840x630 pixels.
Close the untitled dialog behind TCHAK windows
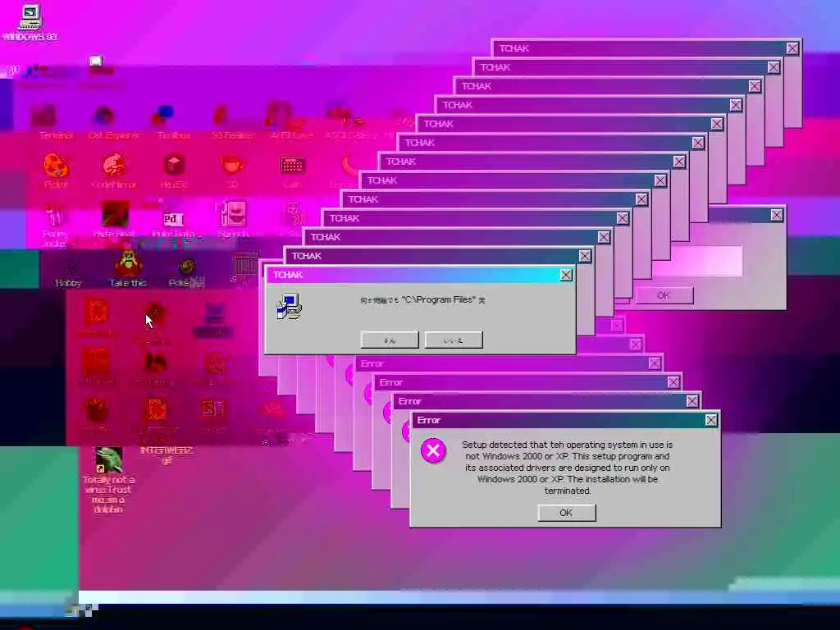click(776, 215)
